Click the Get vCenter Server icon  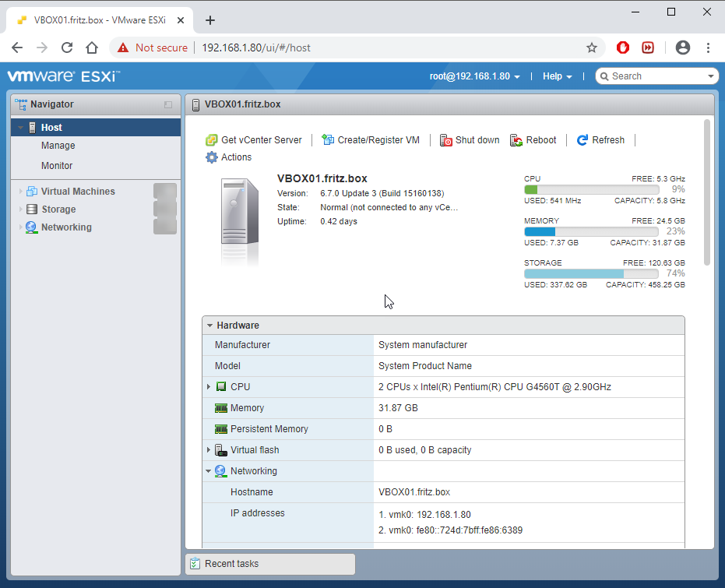211,140
